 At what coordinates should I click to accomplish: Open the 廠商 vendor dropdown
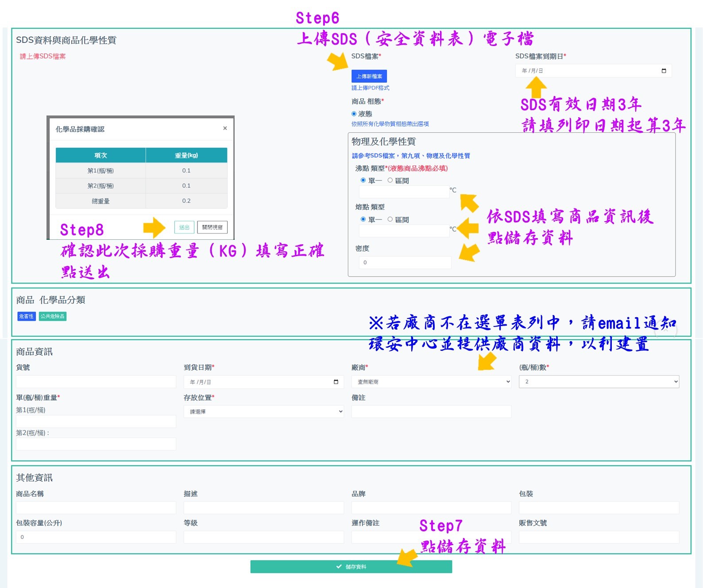point(431,382)
